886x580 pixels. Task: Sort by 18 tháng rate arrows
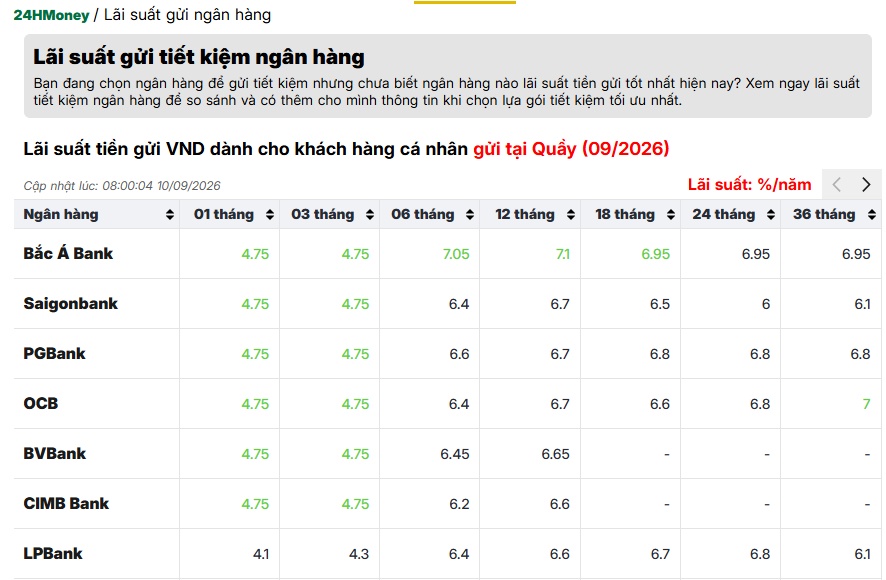click(x=671, y=215)
